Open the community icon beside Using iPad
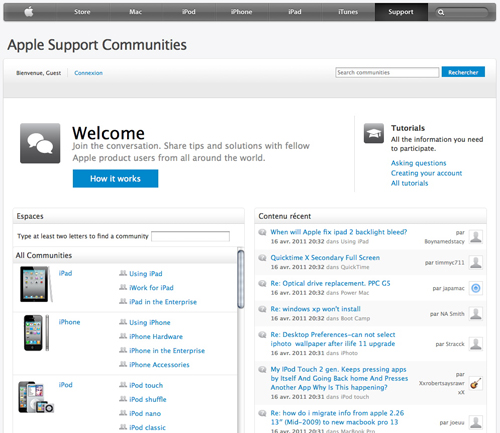Viewport: 500px width, 433px height. click(123, 273)
